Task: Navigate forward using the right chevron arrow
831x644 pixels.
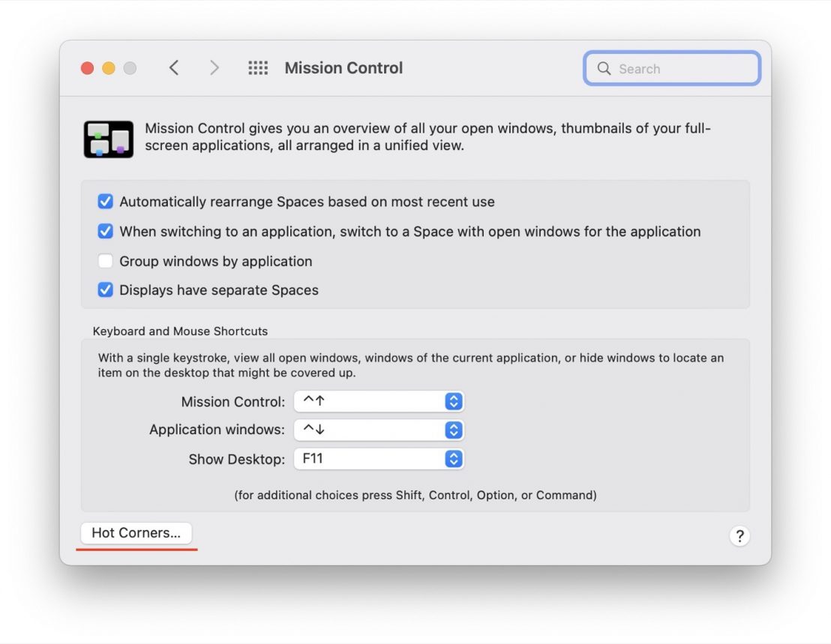Action: point(215,67)
